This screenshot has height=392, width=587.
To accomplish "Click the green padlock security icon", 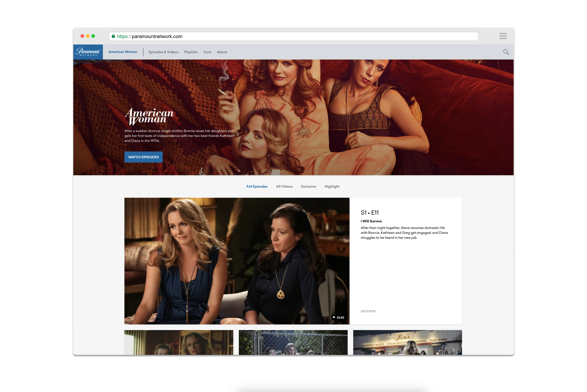I will [x=113, y=36].
